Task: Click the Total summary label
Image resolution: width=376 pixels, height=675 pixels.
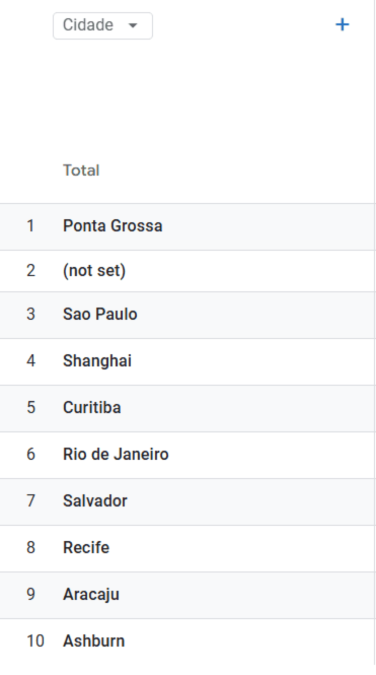Action: coord(81,170)
